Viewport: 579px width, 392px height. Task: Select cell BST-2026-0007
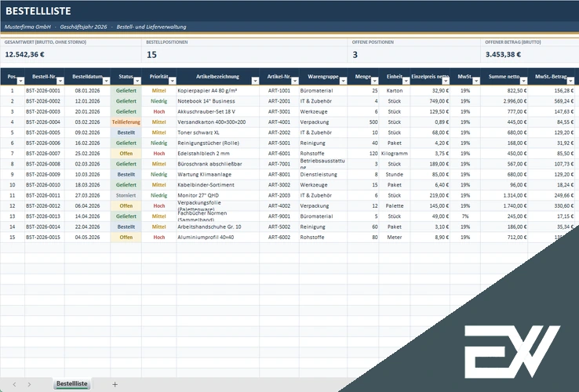pyautogui.click(x=43, y=153)
